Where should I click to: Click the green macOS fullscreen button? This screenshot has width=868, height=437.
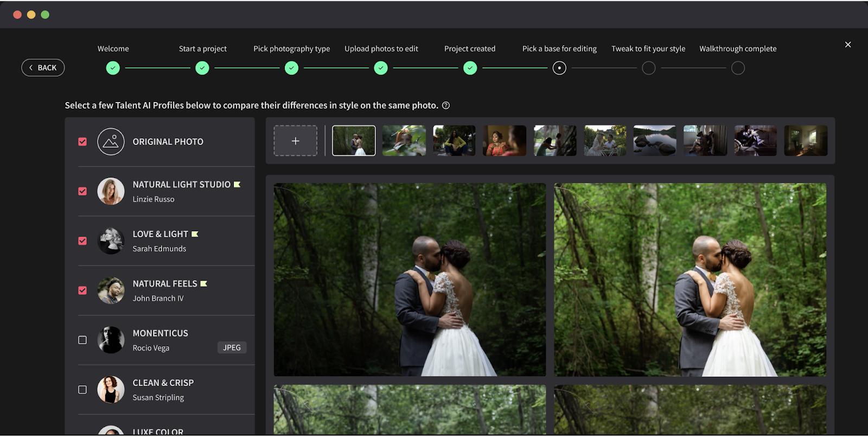(45, 15)
